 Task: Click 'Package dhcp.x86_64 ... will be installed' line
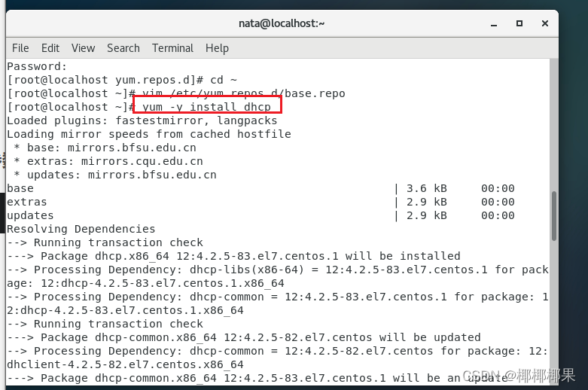(233, 256)
